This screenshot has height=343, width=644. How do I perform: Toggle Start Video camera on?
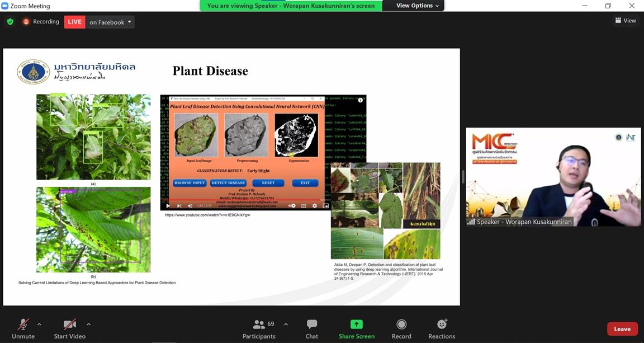(69, 329)
